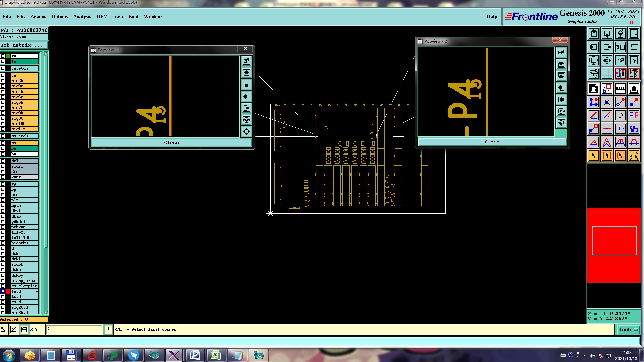
Task: Click layer list scroll-down arrow
Action: [46, 312]
